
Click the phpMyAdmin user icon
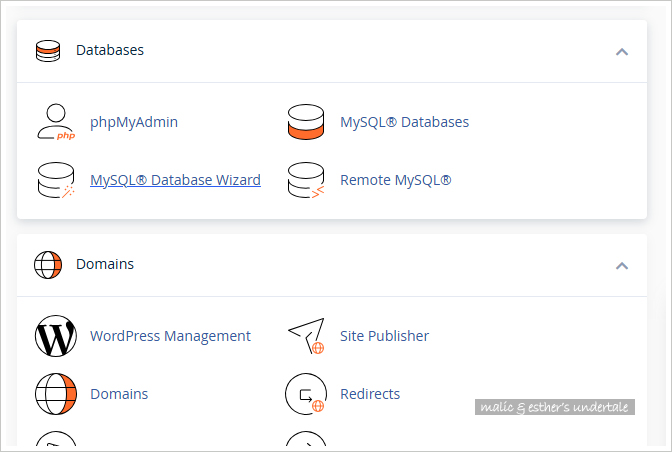click(55, 123)
